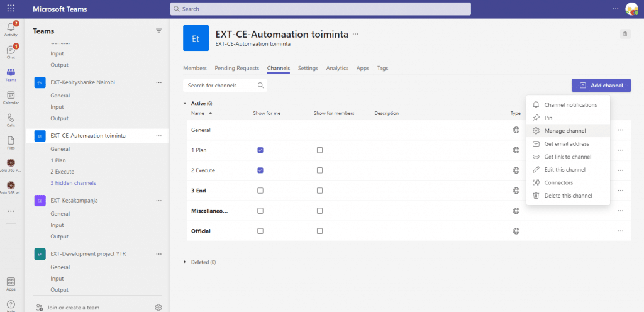Open the Files icon in sidebar
The height and width of the screenshot is (312, 644).
tap(11, 143)
